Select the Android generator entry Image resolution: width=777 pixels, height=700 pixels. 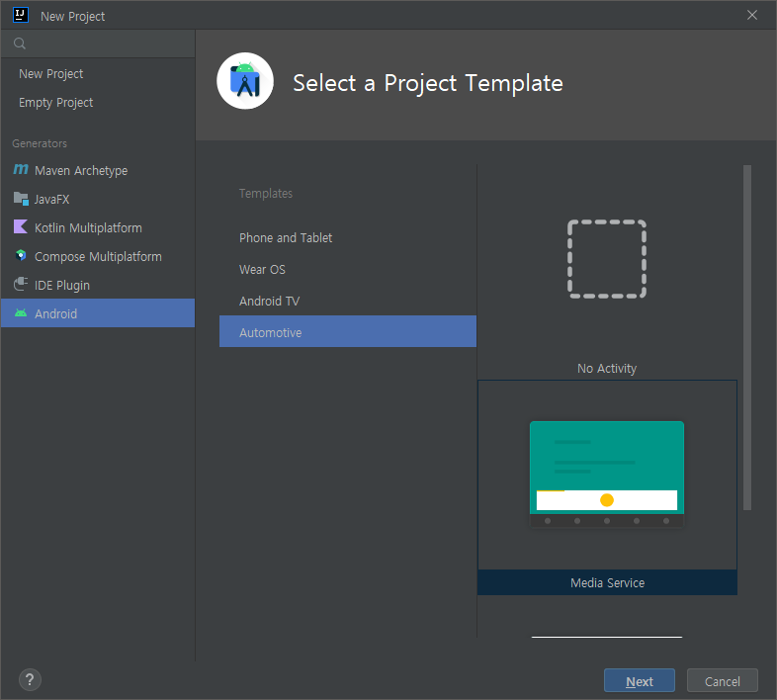[x=98, y=313]
